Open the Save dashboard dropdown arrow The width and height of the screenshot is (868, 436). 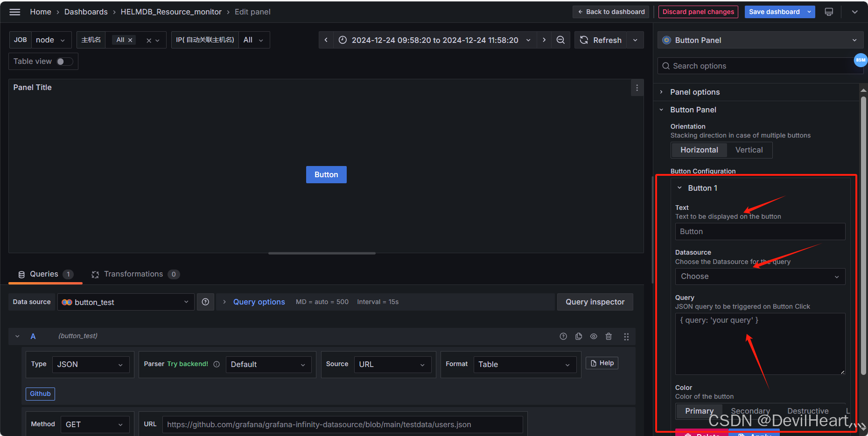click(x=809, y=12)
